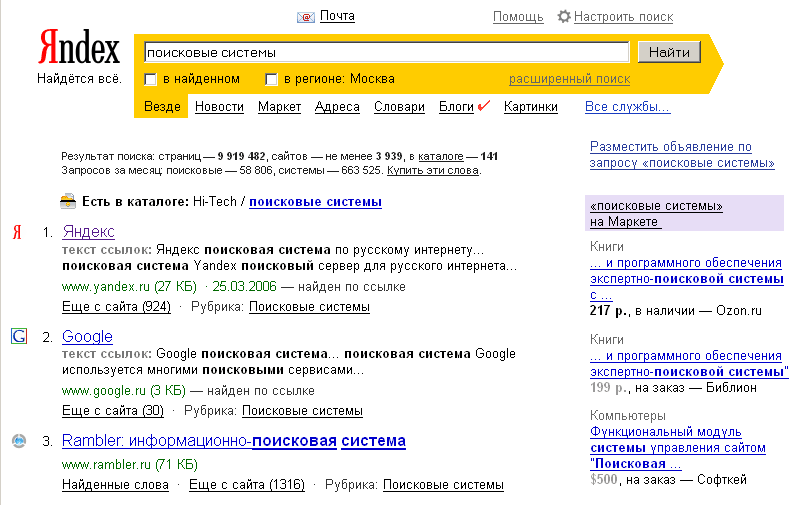799x505 pixels.
Task: Open the Rambler информационно-поисковая система result
Action: [x=234, y=441]
